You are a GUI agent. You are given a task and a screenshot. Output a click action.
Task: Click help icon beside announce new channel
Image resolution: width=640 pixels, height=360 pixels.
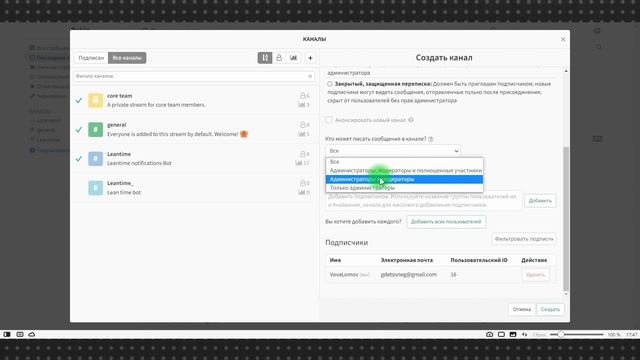tap(411, 120)
